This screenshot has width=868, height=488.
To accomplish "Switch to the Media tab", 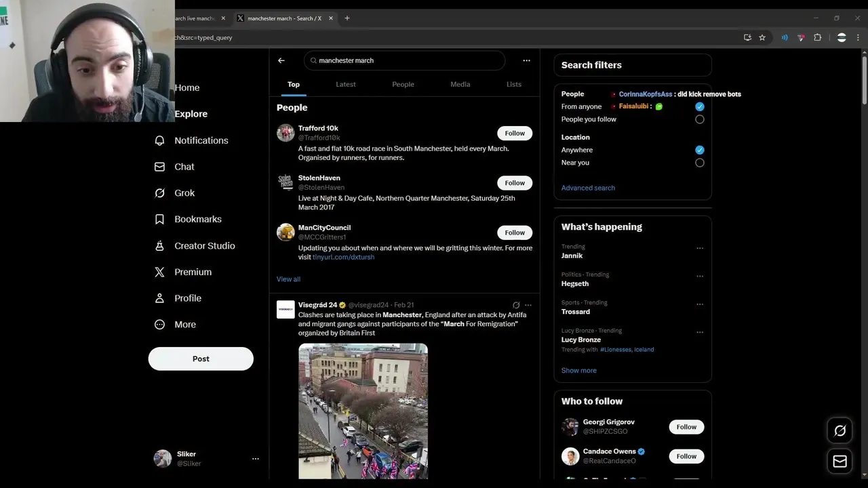I will pyautogui.click(x=460, y=85).
